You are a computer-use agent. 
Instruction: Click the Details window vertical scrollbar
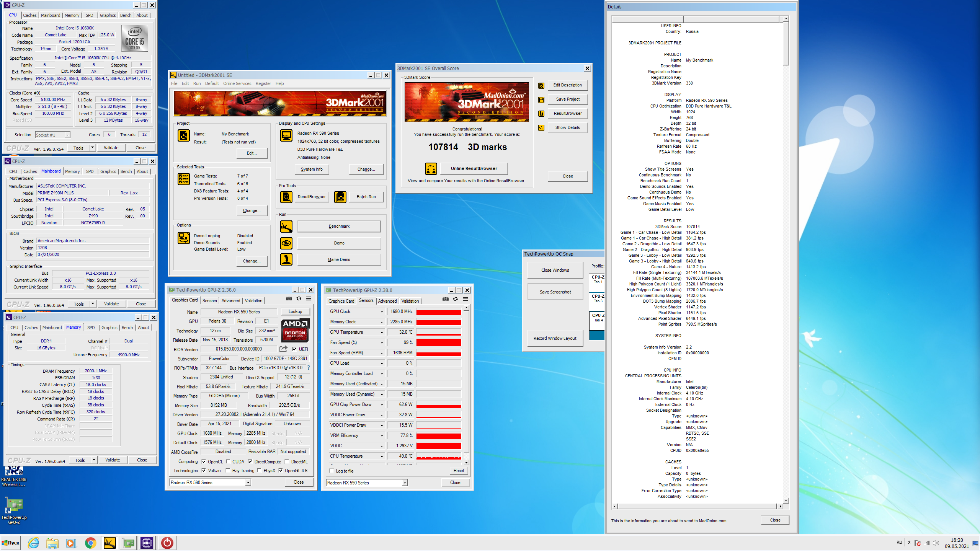pyautogui.click(x=786, y=260)
